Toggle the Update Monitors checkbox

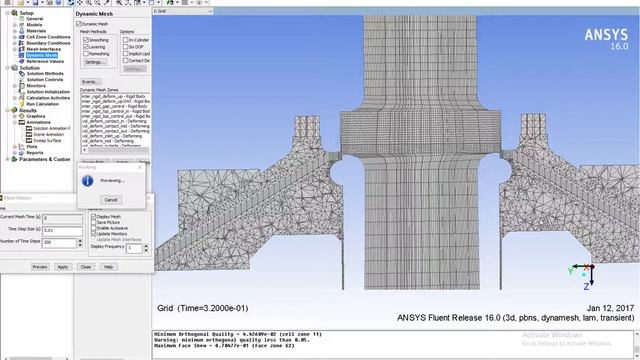tap(93, 234)
